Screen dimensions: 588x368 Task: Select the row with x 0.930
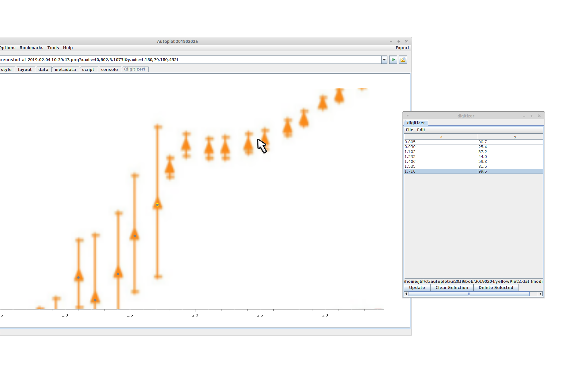click(x=473, y=147)
